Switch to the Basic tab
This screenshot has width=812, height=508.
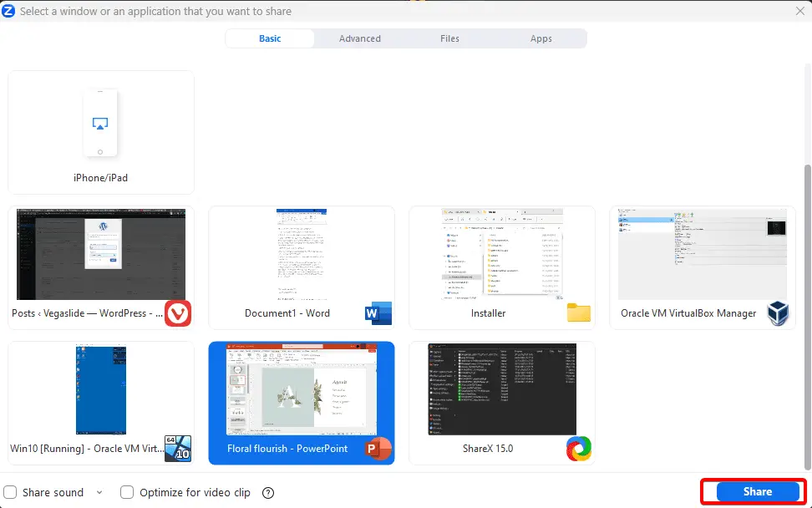pyautogui.click(x=270, y=38)
